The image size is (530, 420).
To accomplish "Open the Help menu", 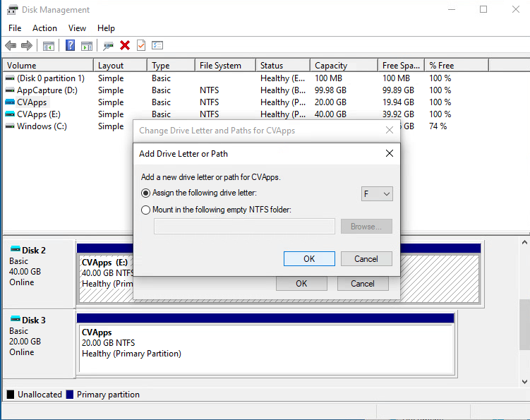I will coord(106,28).
